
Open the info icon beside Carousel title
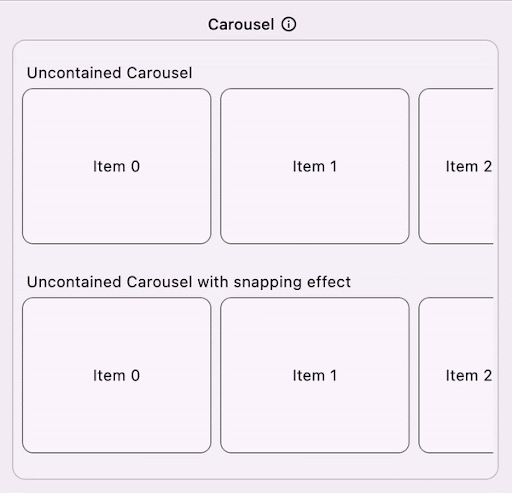click(289, 24)
